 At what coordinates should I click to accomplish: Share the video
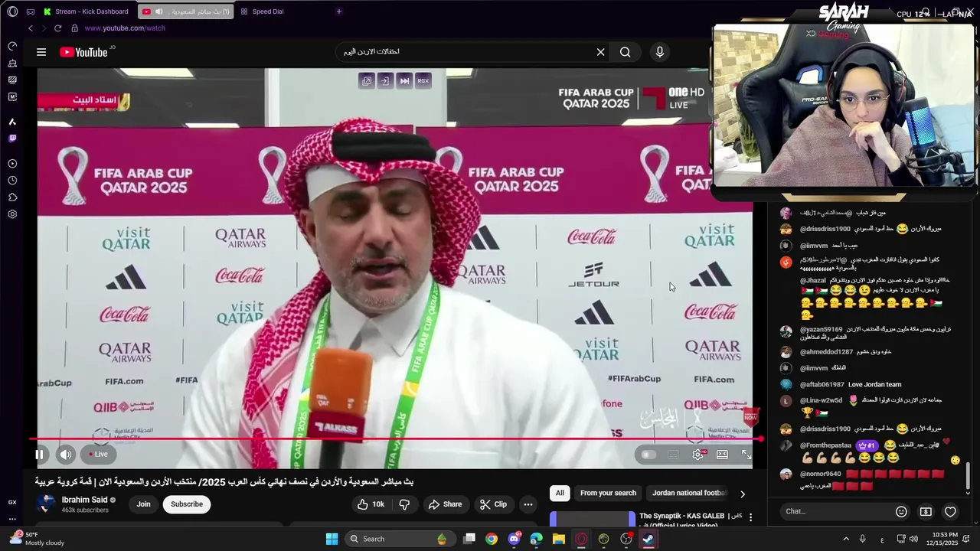pyautogui.click(x=445, y=504)
